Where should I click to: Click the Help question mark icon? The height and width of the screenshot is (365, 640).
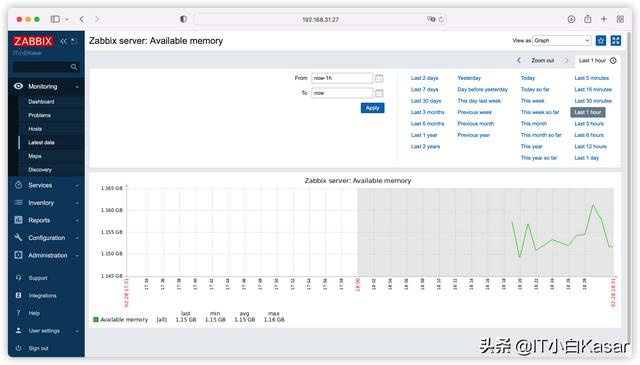coord(18,313)
